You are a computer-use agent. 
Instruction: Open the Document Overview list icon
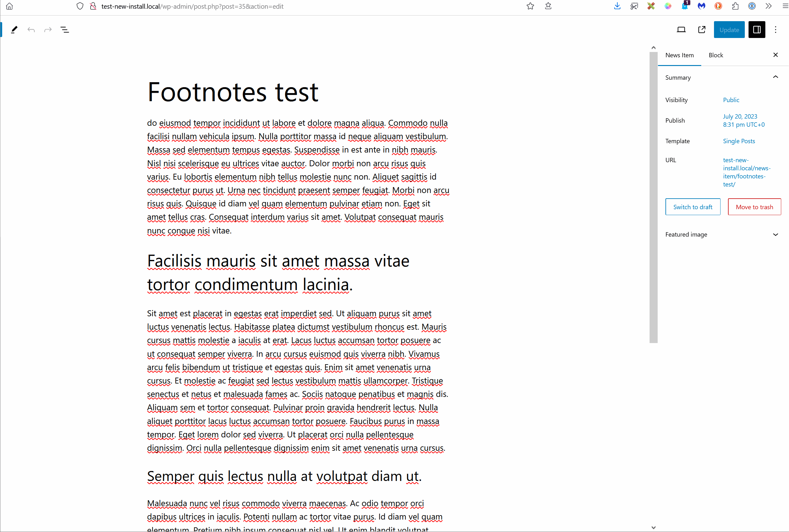[x=64, y=30]
